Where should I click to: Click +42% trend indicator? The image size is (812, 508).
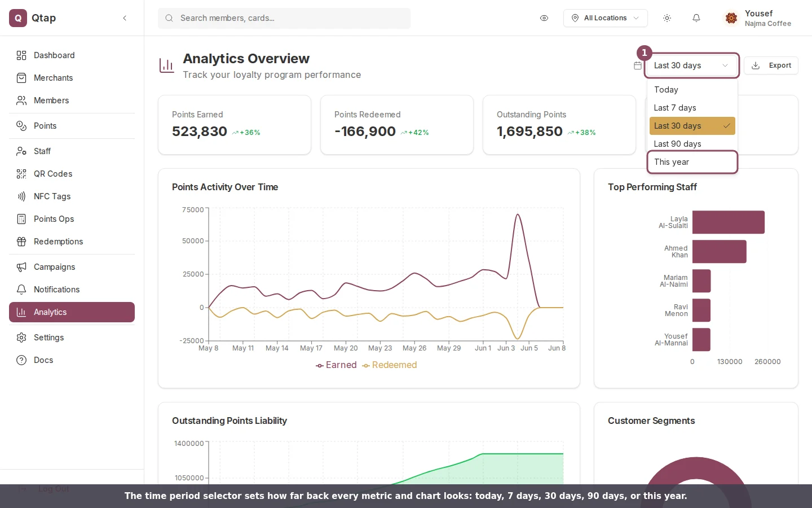click(415, 133)
